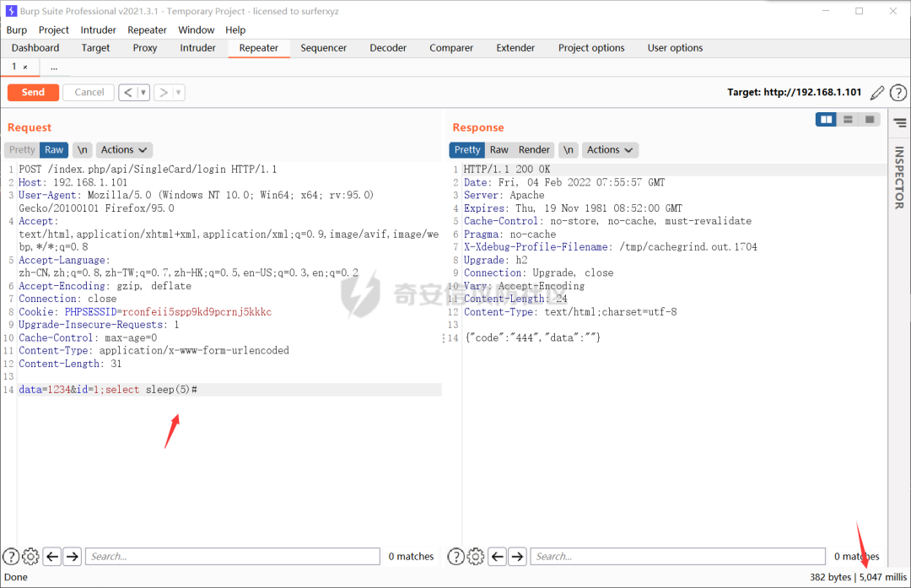Click the X-Xdebug-Profile-Filename header
The height and width of the screenshot is (588, 911).
coord(611,247)
